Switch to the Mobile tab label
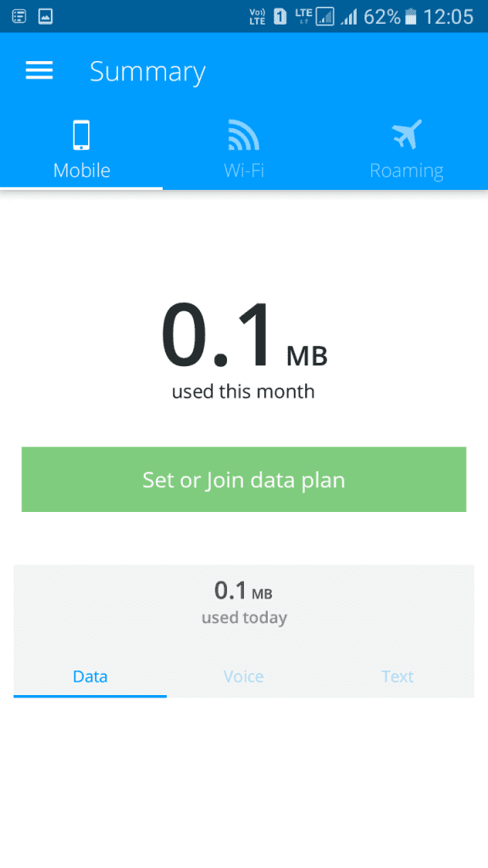Image resolution: width=488 pixels, height=868 pixels. (x=82, y=170)
